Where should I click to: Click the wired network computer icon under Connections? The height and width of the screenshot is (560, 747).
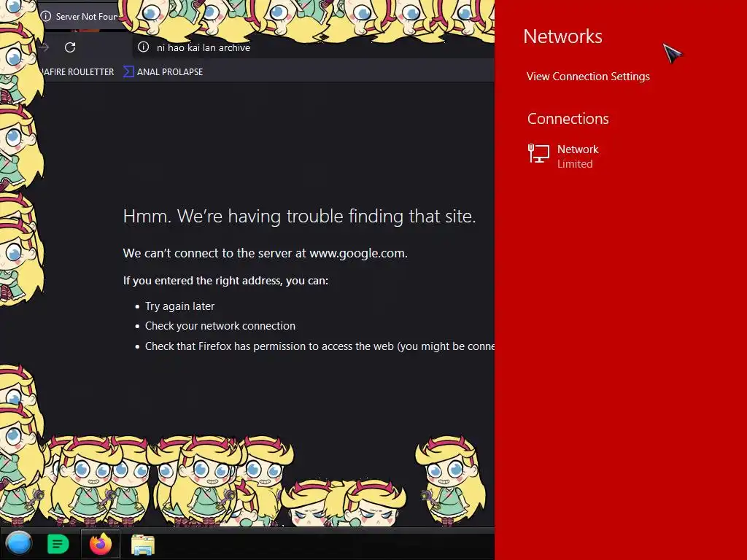point(538,154)
